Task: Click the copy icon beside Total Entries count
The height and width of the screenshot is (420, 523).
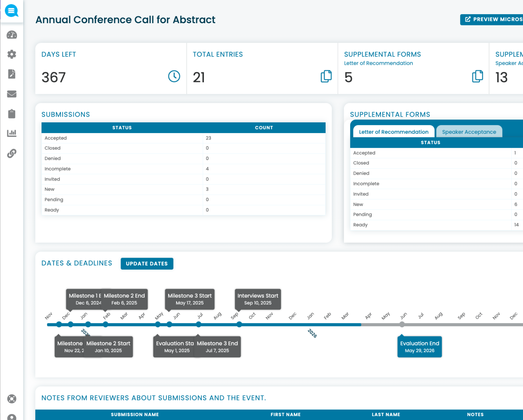Action: click(326, 76)
